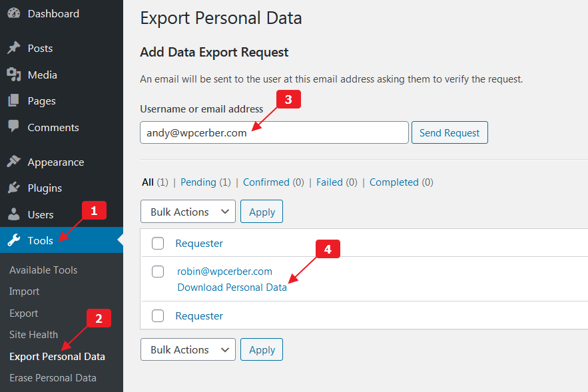Toggle select-all checkbox in table header
The width and height of the screenshot is (588, 392).
tap(158, 243)
